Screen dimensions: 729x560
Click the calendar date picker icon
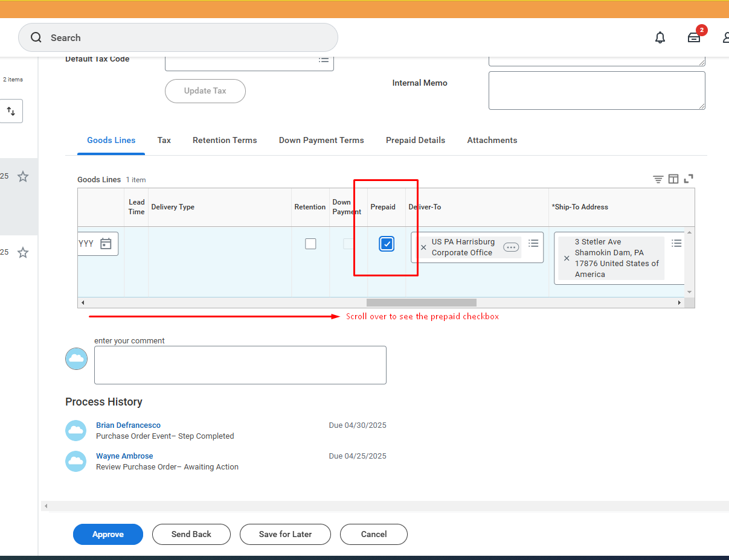[106, 244]
